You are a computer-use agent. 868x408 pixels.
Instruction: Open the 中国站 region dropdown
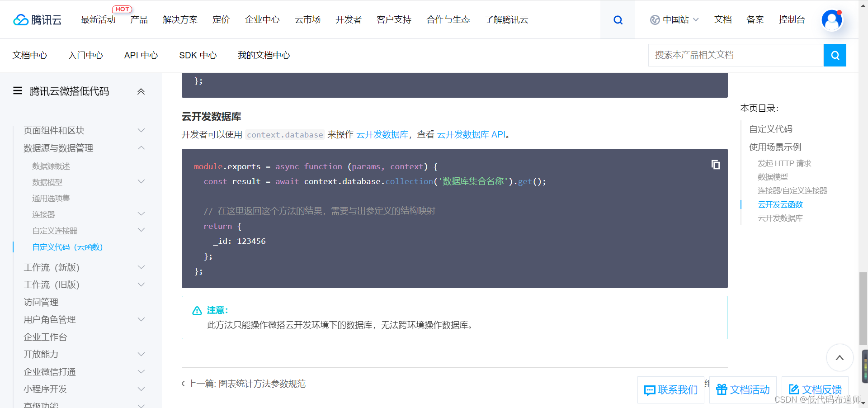pos(675,20)
